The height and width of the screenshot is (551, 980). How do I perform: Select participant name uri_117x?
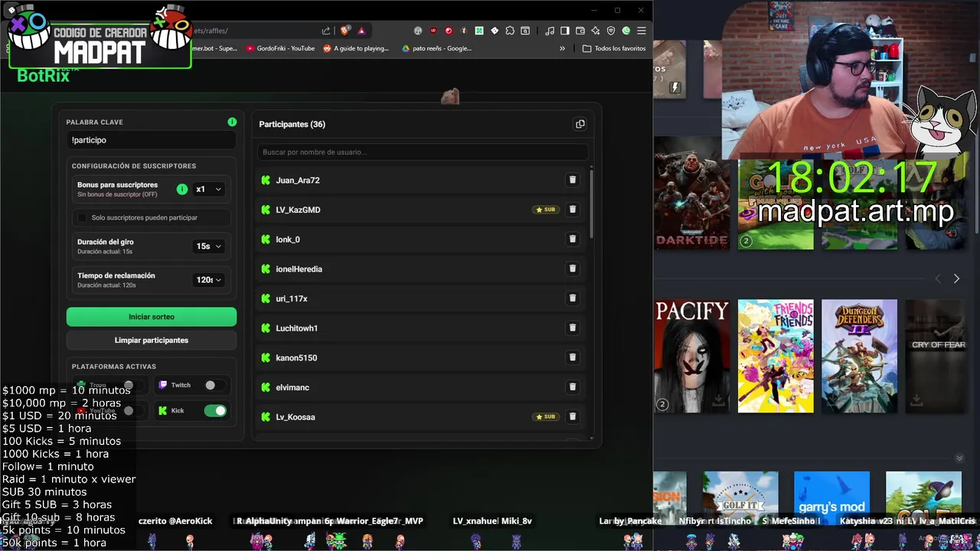[292, 298]
